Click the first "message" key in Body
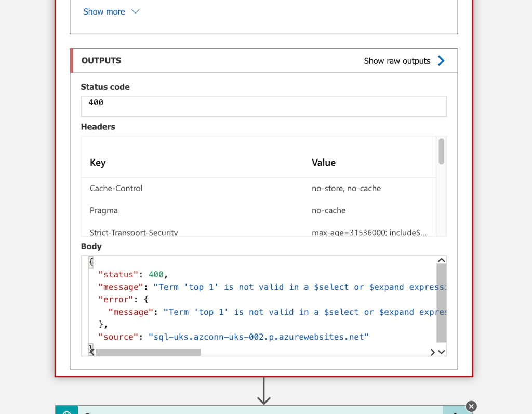This screenshot has width=532, height=414. [x=121, y=287]
